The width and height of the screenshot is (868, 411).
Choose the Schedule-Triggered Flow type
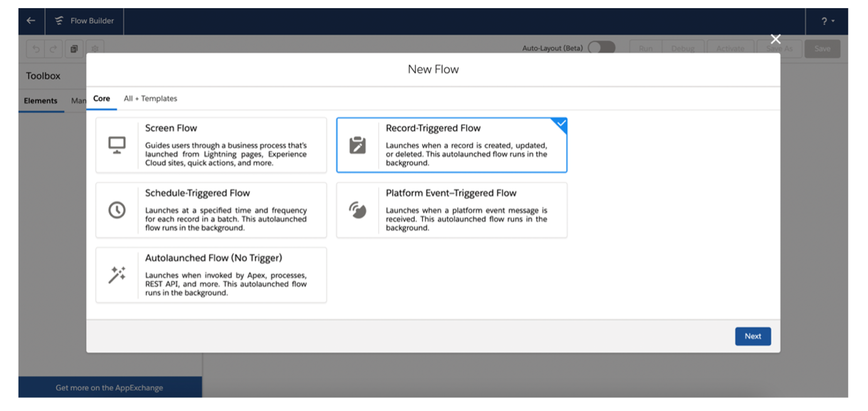pyautogui.click(x=211, y=209)
